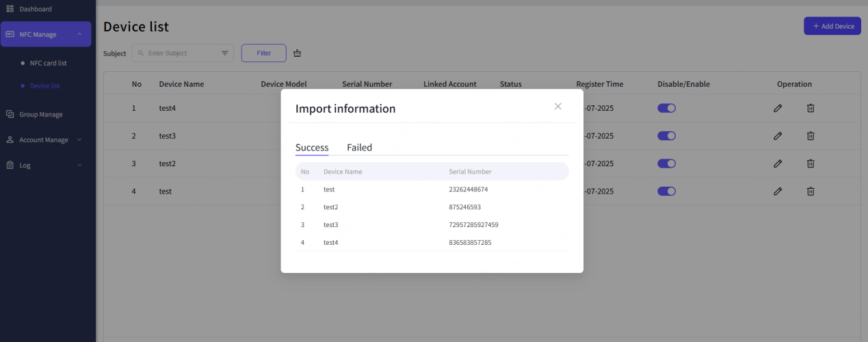Select the Success tab

pyautogui.click(x=312, y=148)
